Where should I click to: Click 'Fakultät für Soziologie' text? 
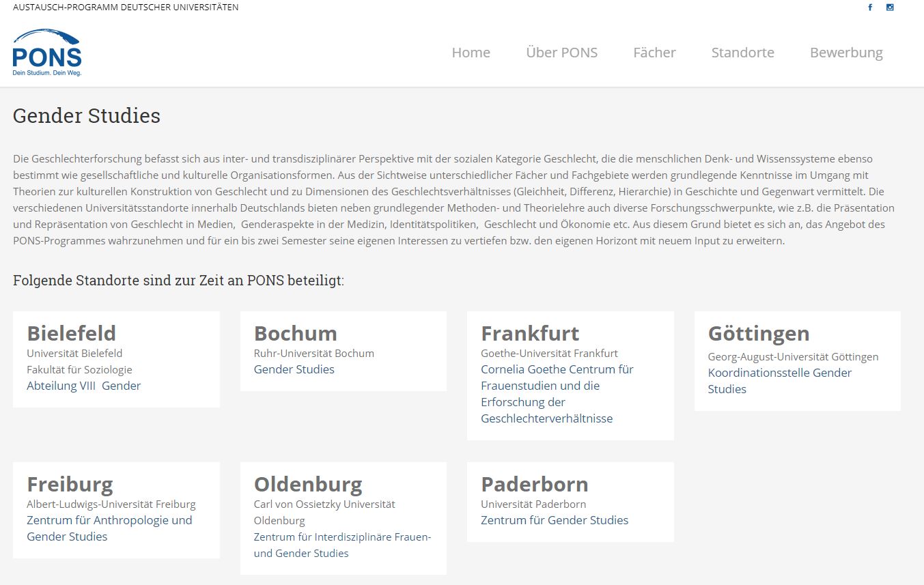[x=79, y=369]
